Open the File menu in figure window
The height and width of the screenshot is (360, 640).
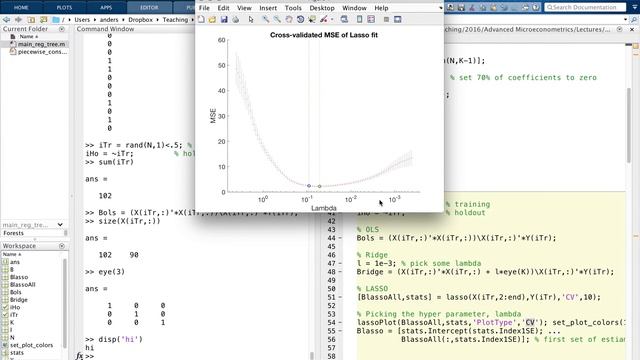(x=204, y=8)
